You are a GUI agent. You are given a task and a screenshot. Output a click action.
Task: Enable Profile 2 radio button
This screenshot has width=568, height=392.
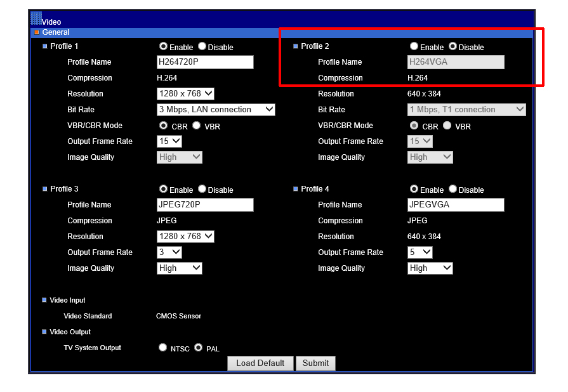414,46
